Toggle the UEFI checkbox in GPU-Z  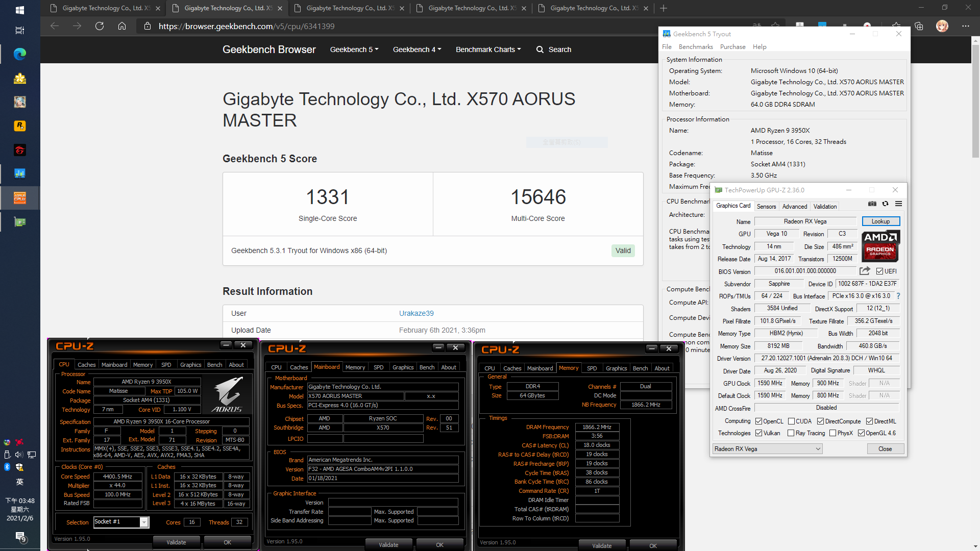coord(880,271)
